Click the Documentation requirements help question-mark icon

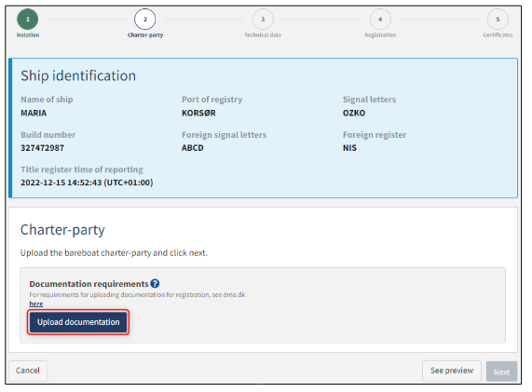(155, 283)
